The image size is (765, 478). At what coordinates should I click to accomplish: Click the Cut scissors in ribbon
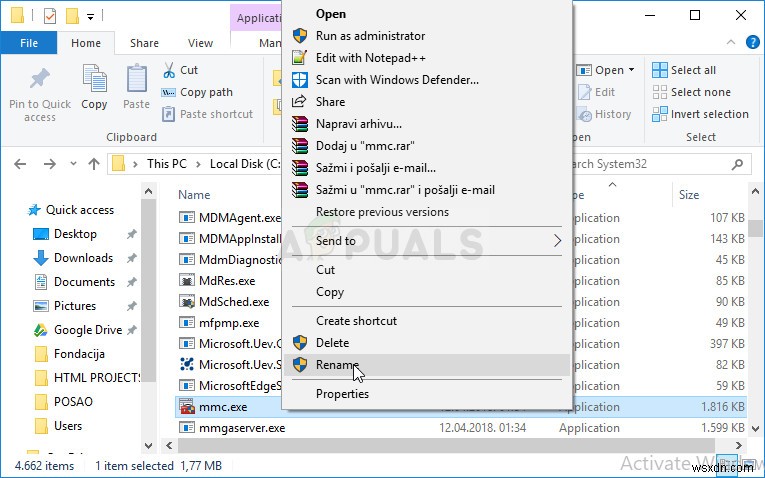pos(169,70)
